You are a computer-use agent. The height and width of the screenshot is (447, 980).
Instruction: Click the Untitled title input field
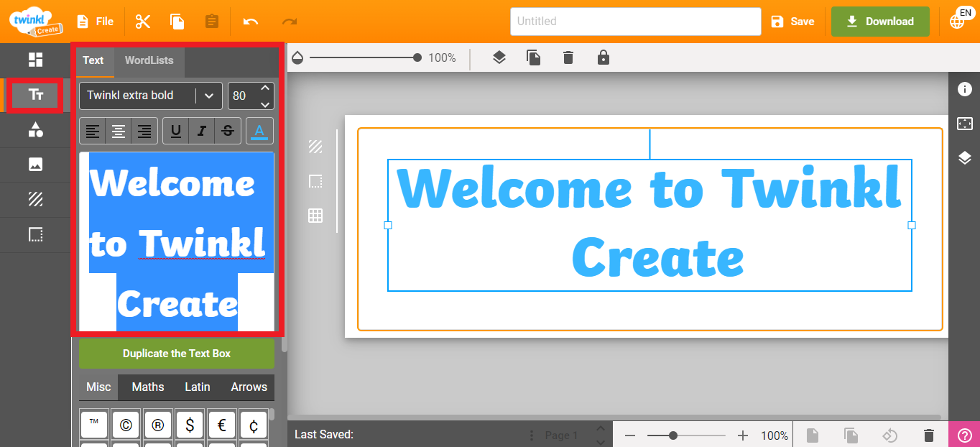tap(635, 22)
